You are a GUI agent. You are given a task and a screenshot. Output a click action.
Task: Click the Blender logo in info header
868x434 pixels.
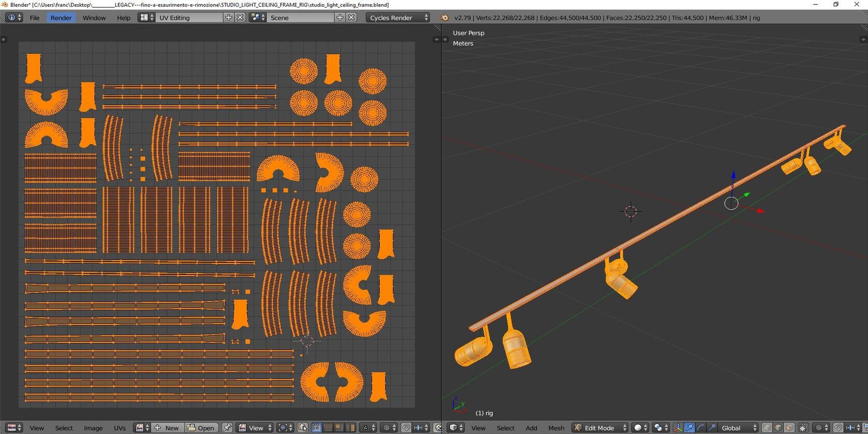(x=444, y=18)
